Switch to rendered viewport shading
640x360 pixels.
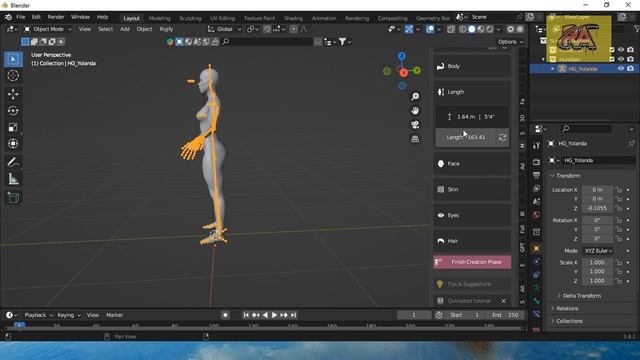[x=489, y=29]
